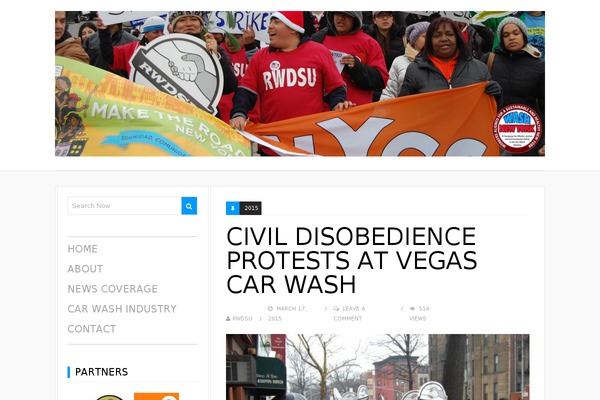Open Car Wash Industry page
The width and height of the screenshot is (600, 400).
[122, 309]
